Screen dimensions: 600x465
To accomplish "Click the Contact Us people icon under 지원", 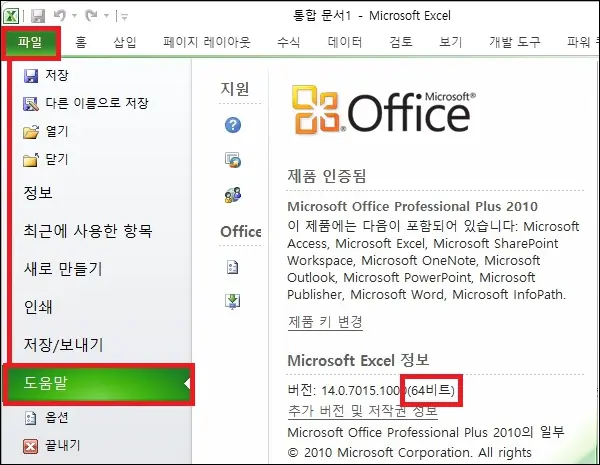I will pos(233,195).
